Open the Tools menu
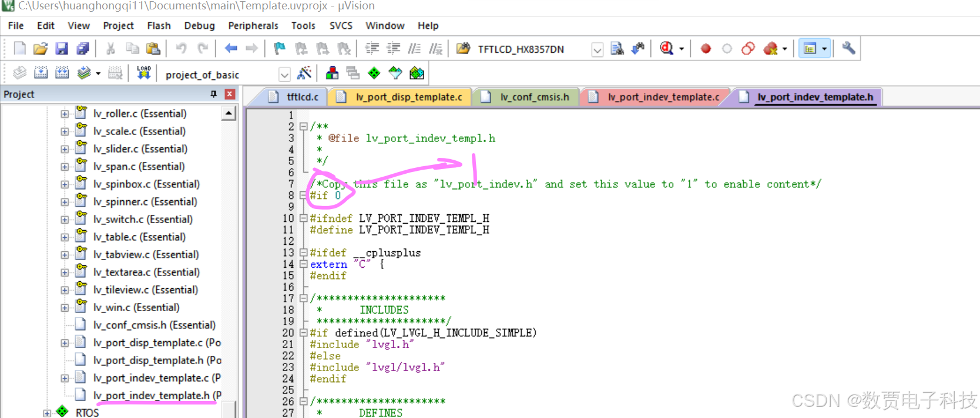 [x=303, y=26]
